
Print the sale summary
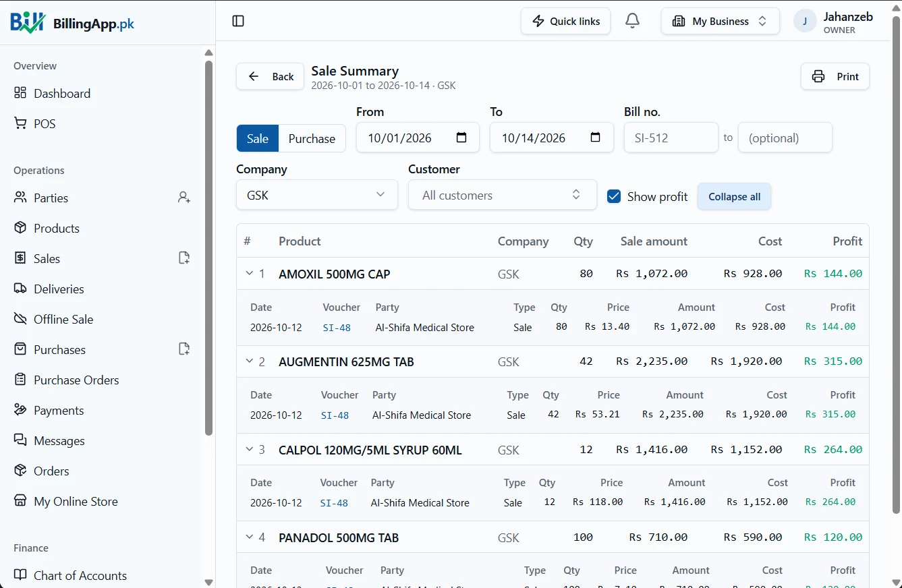pos(835,76)
